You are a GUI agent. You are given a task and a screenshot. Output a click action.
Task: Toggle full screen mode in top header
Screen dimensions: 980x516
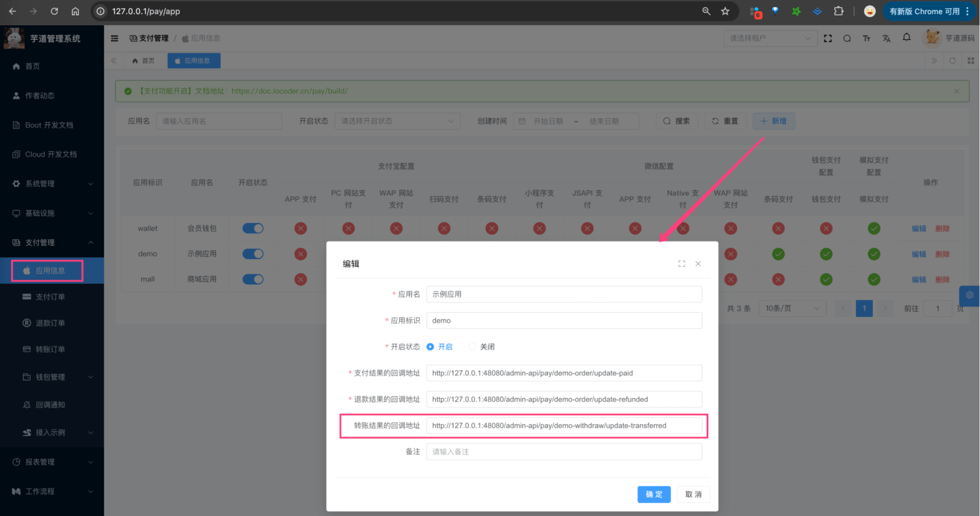[x=828, y=39]
